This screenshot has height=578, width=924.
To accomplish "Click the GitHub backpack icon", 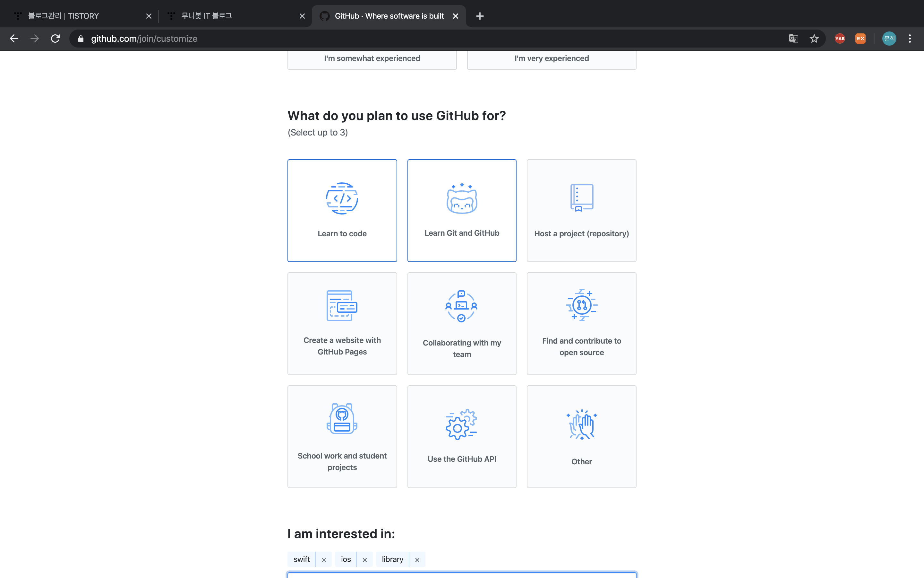I will click(342, 418).
